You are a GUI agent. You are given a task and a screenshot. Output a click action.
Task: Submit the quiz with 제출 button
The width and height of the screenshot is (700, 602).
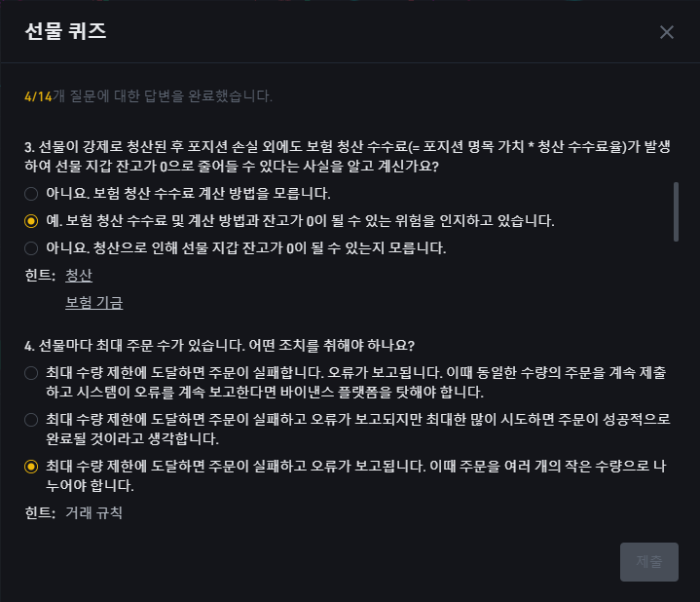tap(649, 562)
